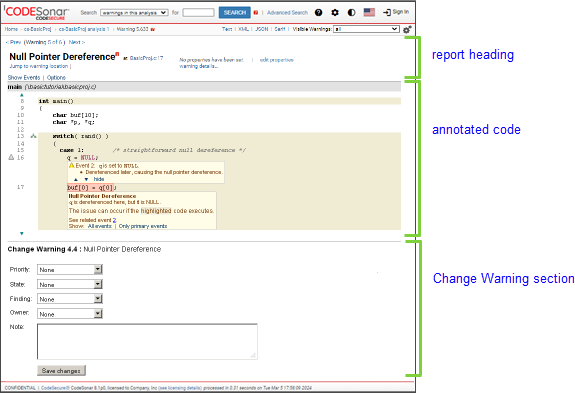Open the gear icon beside Visible Warnings
The height and width of the screenshot is (393, 575).
[x=407, y=29]
